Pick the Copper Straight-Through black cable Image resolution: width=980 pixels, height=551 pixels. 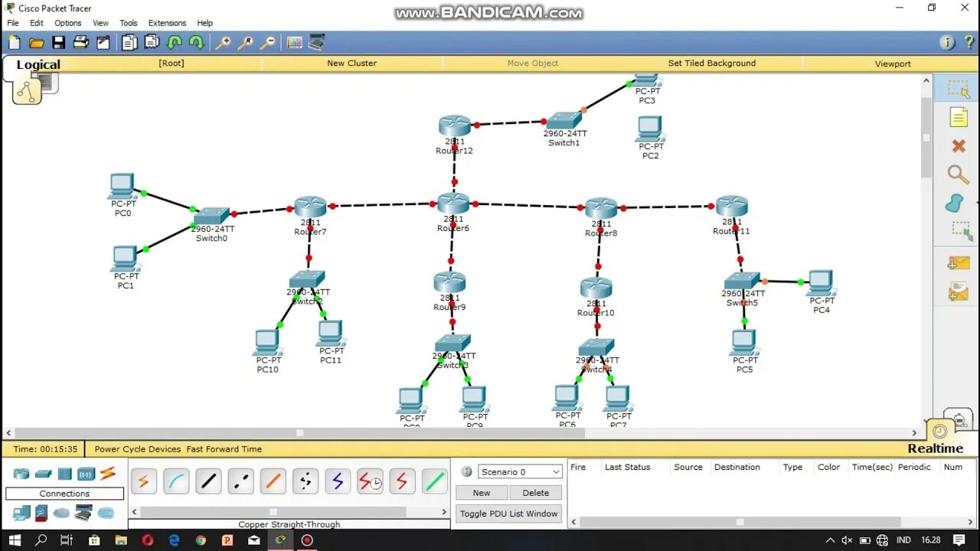pos(208,481)
